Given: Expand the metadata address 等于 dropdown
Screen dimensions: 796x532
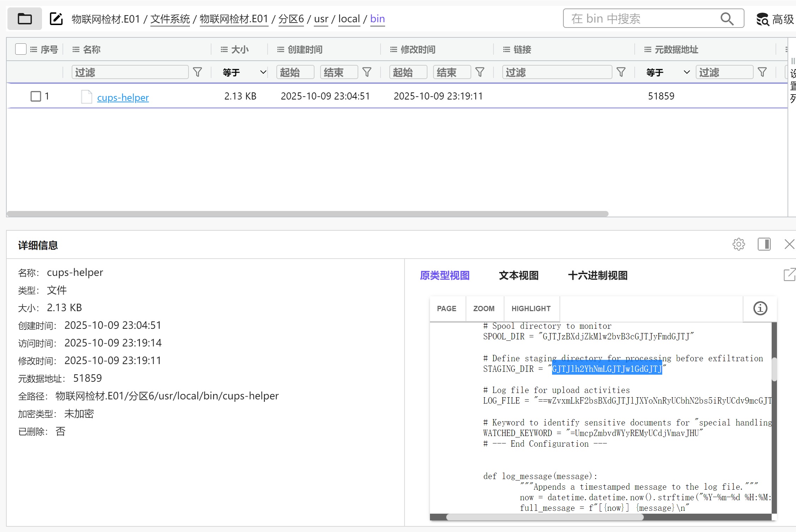Looking at the screenshot, I should (x=668, y=72).
